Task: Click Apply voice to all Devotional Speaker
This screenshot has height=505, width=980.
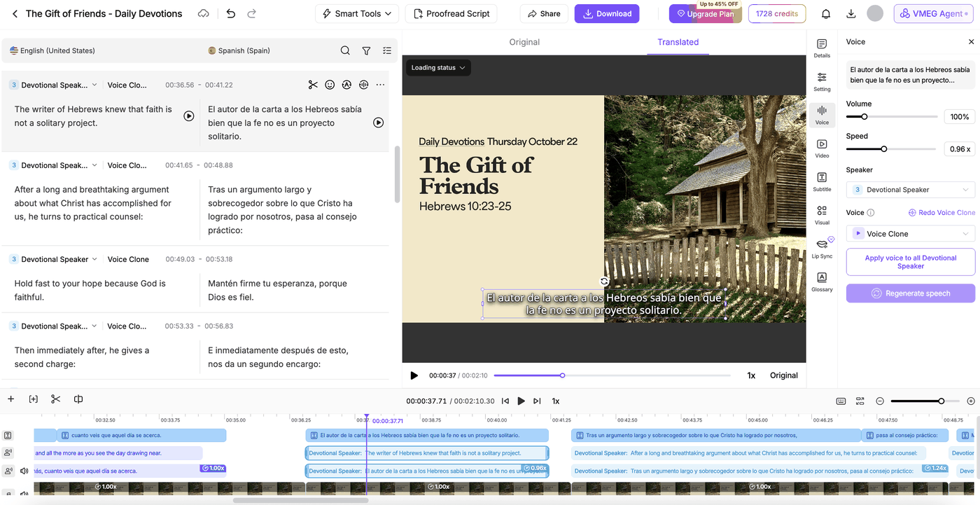Action: pyautogui.click(x=911, y=262)
